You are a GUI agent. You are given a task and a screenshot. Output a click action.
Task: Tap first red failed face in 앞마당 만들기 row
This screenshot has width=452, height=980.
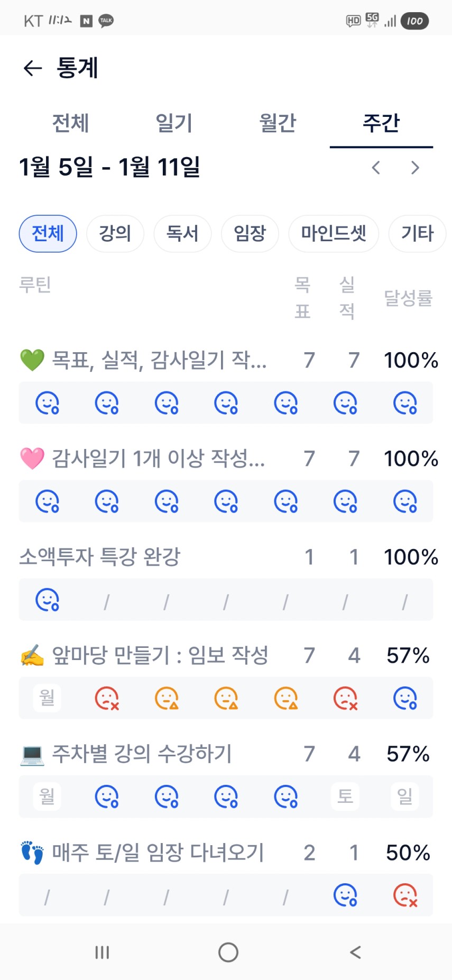[x=107, y=698]
